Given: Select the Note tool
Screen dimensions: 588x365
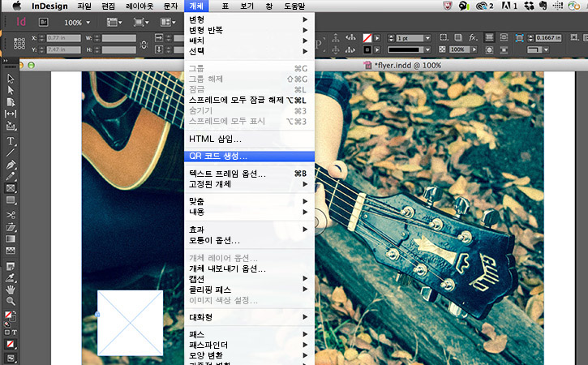Looking at the screenshot, I should pyautogui.click(x=11, y=266).
